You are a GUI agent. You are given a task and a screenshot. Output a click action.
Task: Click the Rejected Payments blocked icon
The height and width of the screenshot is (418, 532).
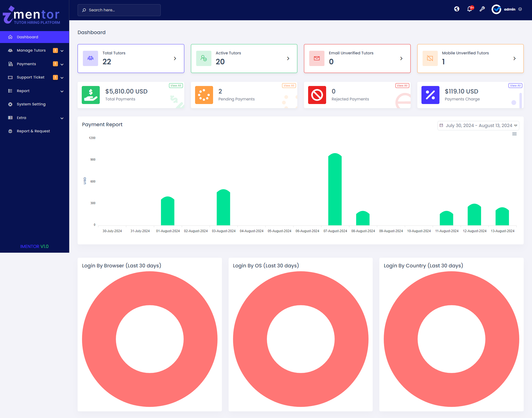317,95
